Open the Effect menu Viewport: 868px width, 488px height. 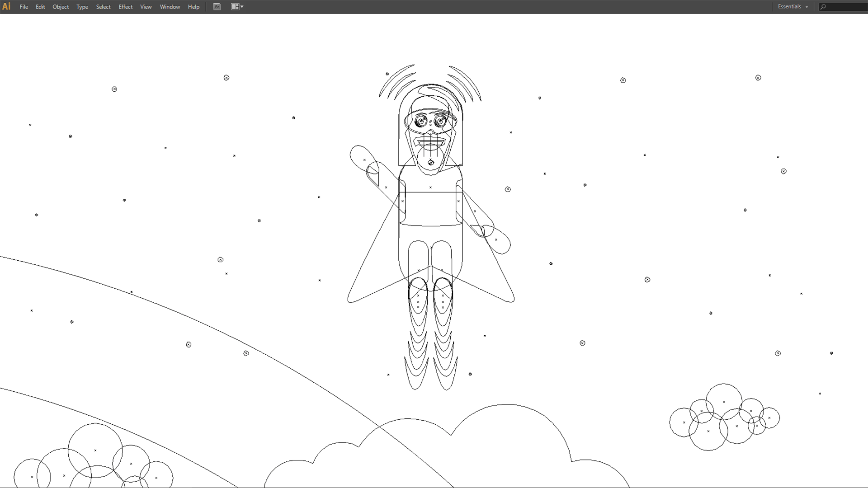click(126, 7)
